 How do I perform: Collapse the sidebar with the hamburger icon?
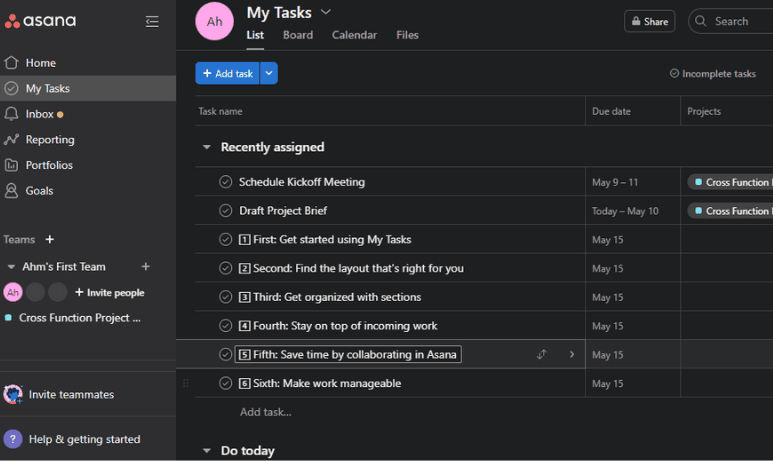coord(152,22)
